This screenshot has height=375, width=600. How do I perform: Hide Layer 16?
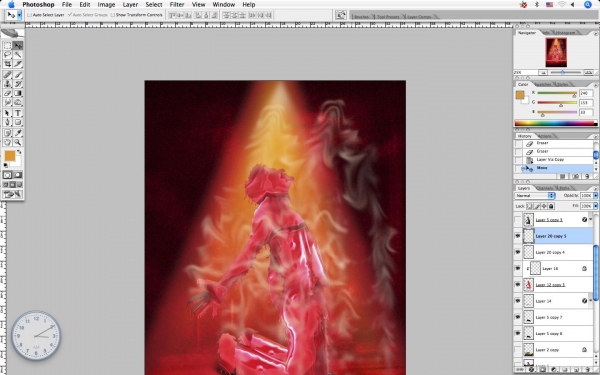(518, 269)
